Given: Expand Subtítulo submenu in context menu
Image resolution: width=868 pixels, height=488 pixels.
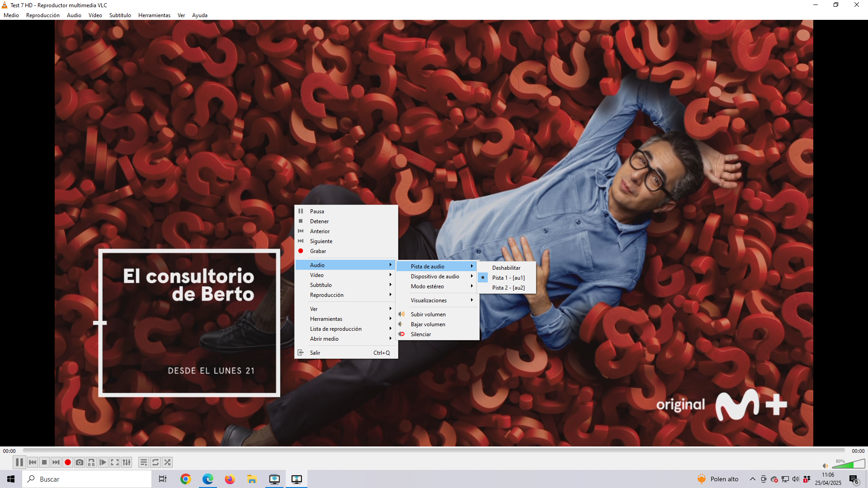Looking at the screenshot, I should (x=346, y=285).
